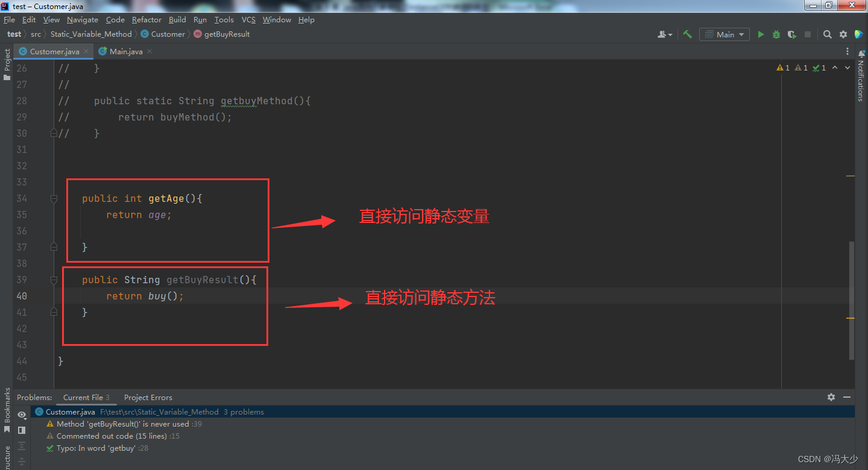Open the Window menu
Screen dimensions: 868x470
click(x=277, y=20)
